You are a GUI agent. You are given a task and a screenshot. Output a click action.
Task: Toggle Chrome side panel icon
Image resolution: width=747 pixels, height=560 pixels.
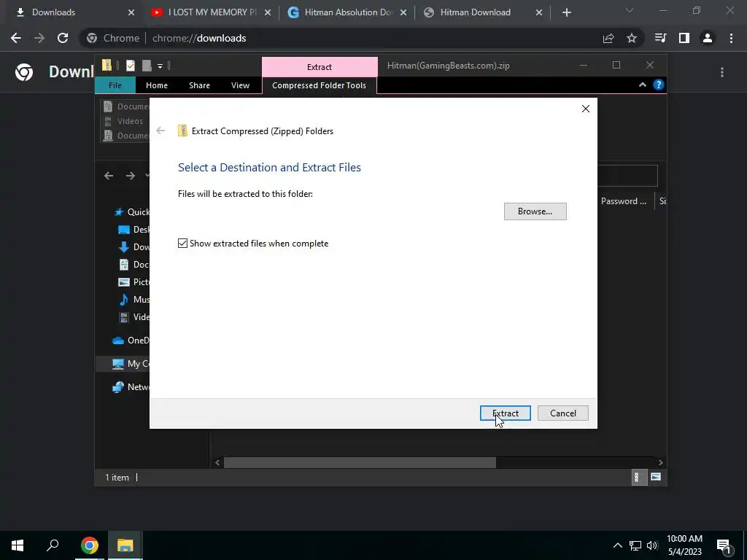[684, 38]
